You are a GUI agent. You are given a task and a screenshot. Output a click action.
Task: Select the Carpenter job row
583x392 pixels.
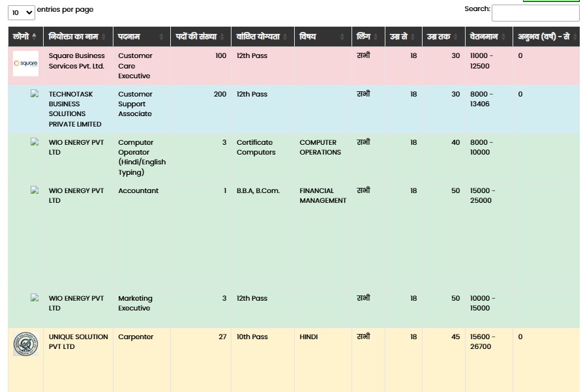point(293,359)
